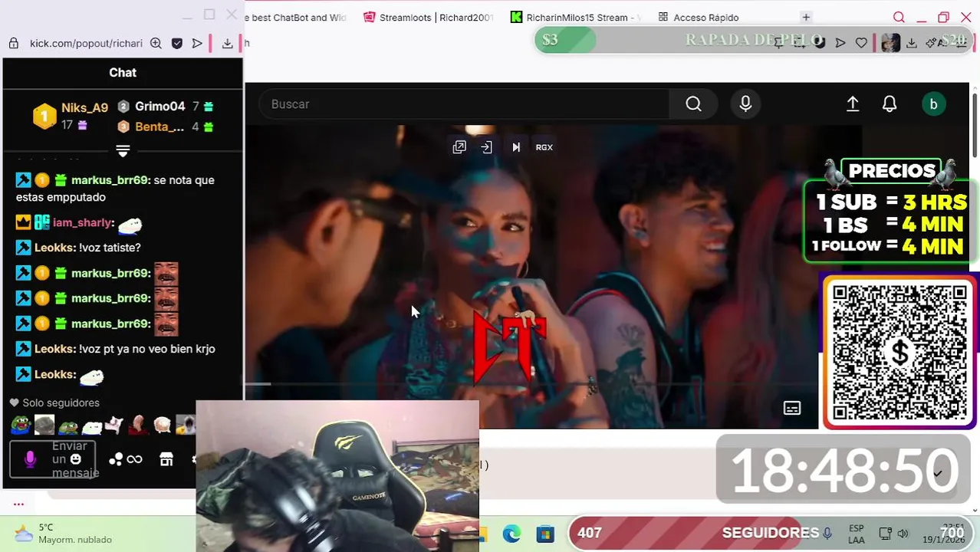
Task: Click Leokks on '!voz pt ya no veo' message
Action: point(55,349)
